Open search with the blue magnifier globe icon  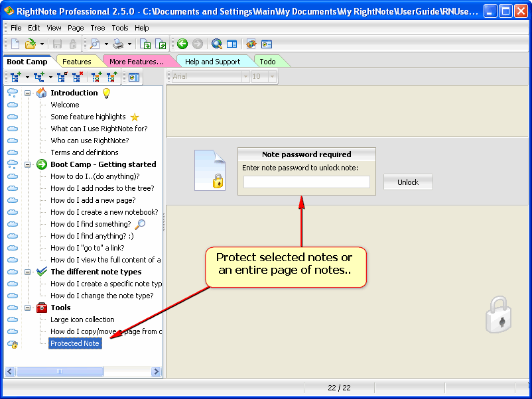coord(216,44)
